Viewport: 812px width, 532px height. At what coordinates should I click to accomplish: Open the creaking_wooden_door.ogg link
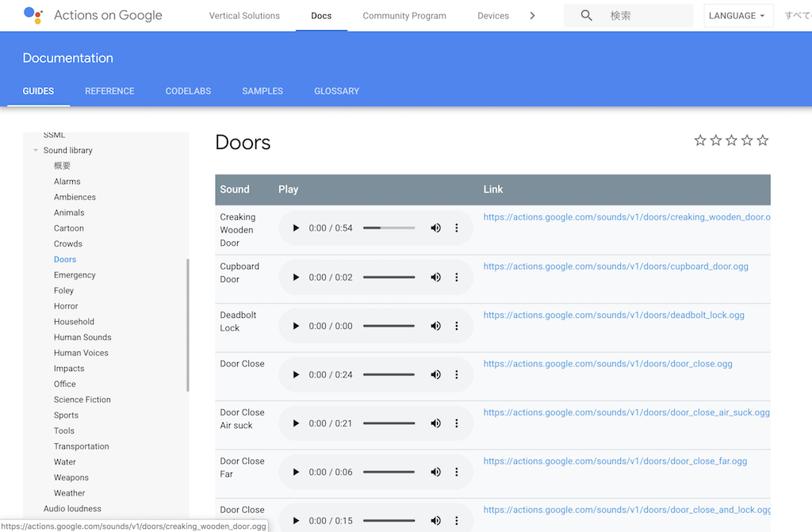click(x=627, y=217)
